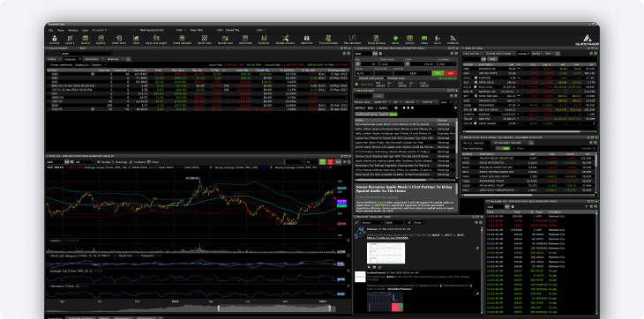The height and width of the screenshot is (319, 644).
Task: Switch to the Executions tab
Action: click(92, 59)
